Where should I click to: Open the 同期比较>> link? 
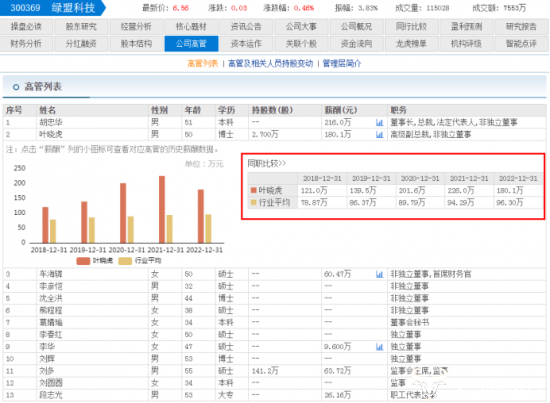click(267, 163)
